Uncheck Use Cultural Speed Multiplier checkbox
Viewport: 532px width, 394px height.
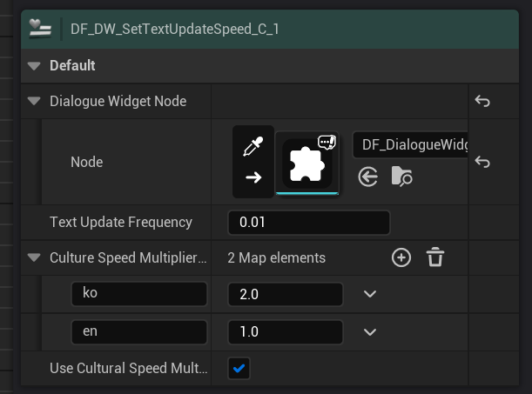(239, 369)
